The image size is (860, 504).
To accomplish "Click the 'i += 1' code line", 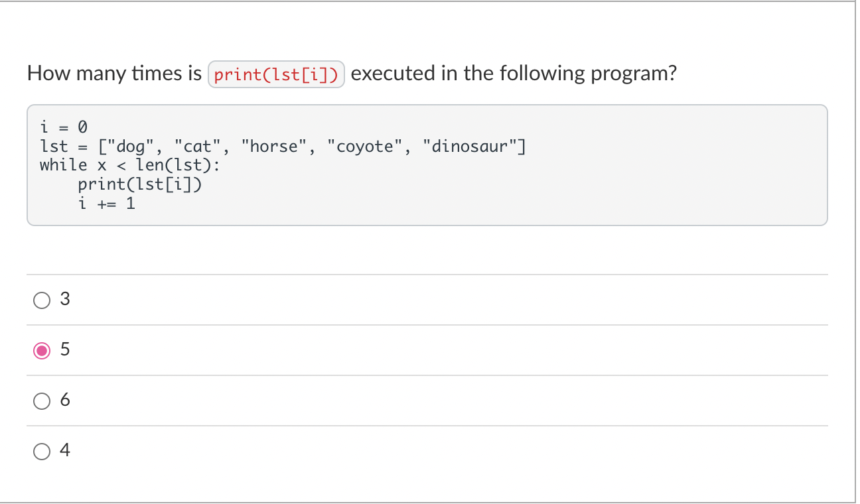I will coord(107,203).
